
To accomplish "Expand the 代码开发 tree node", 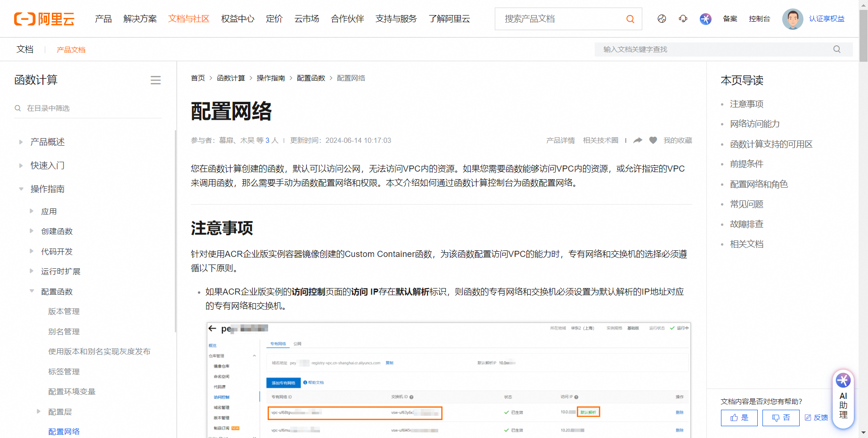I will point(32,251).
